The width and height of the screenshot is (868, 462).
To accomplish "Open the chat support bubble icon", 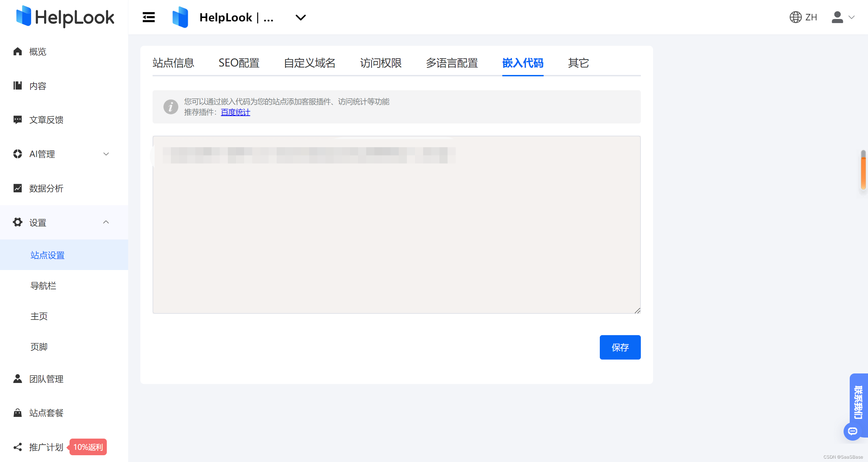I will (852, 431).
